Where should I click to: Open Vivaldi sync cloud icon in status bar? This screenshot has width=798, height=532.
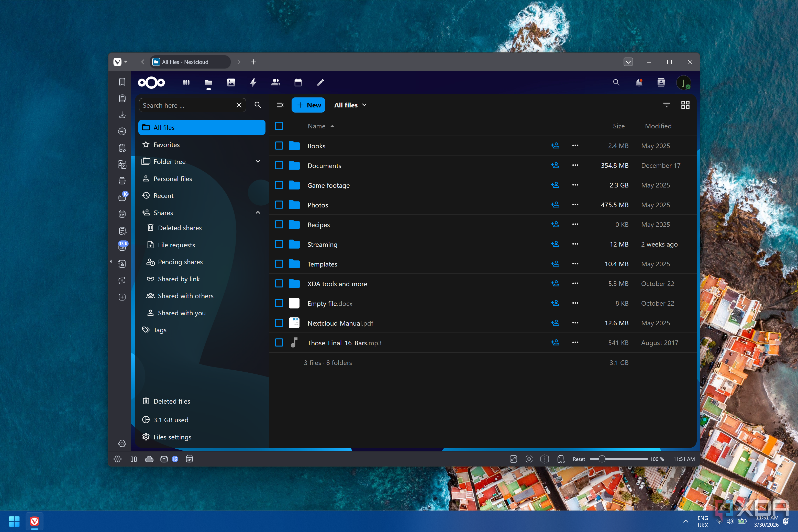click(149, 459)
